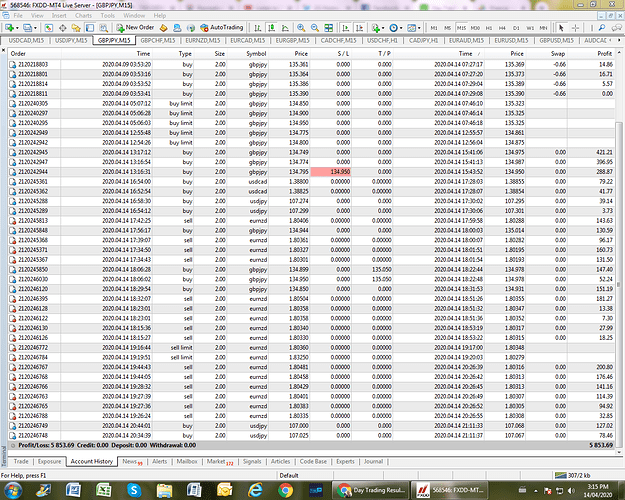This screenshot has height=500, width=625.
Task: Open the Indicators list icon
Action: 375,28
